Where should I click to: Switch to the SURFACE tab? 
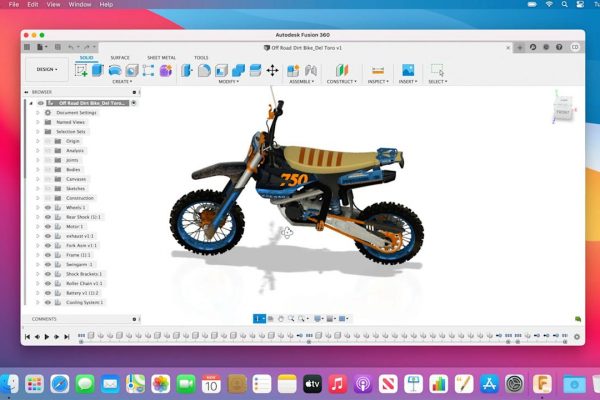pos(120,58)
